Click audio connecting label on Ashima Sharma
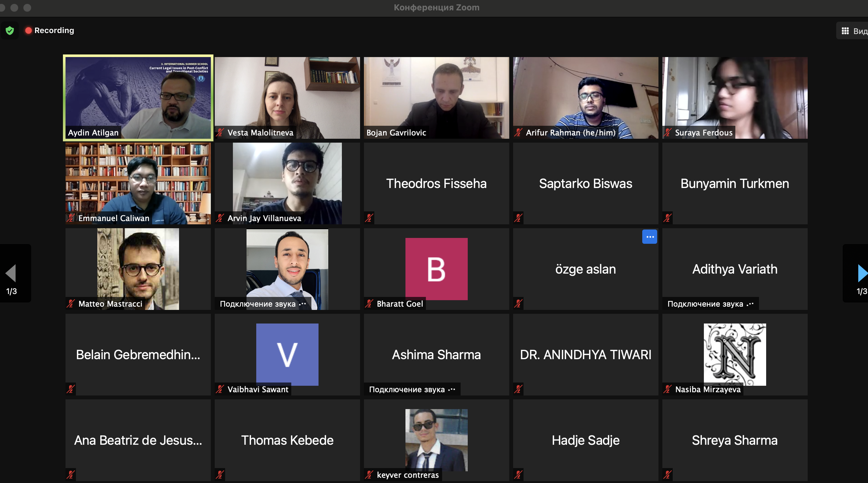 coord(411,389)
